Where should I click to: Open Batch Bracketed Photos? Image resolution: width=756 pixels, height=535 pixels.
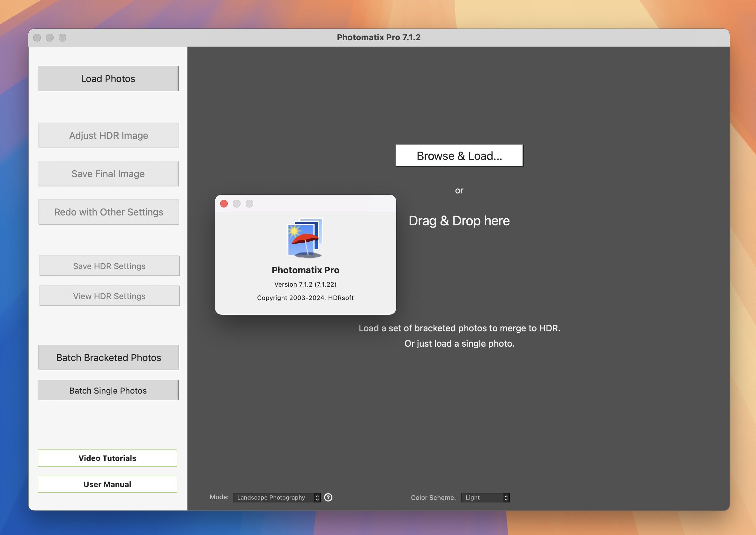coord(108,358)
